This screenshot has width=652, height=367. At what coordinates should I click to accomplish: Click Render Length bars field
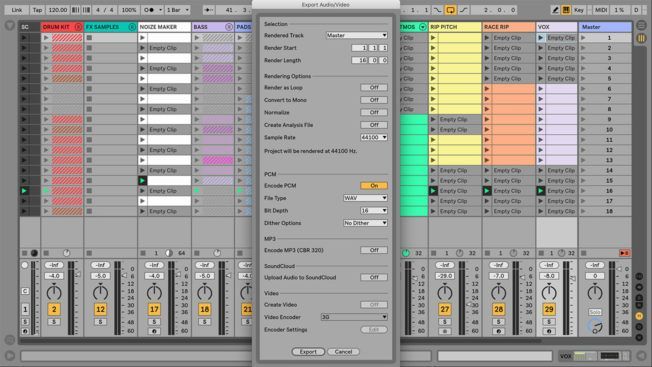[x=359, y=60]
